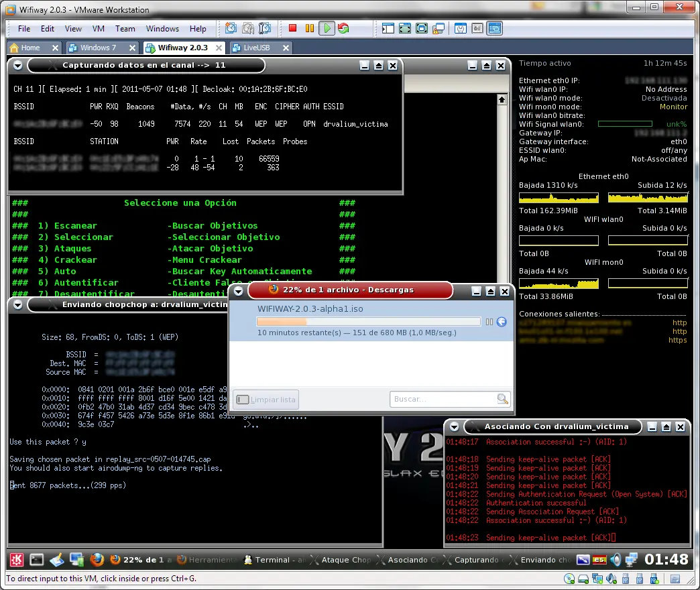The width and height of the screenshot is (700, 590).
Task: Click the volume speaker tray icon
Action: (x=616, y=559)
